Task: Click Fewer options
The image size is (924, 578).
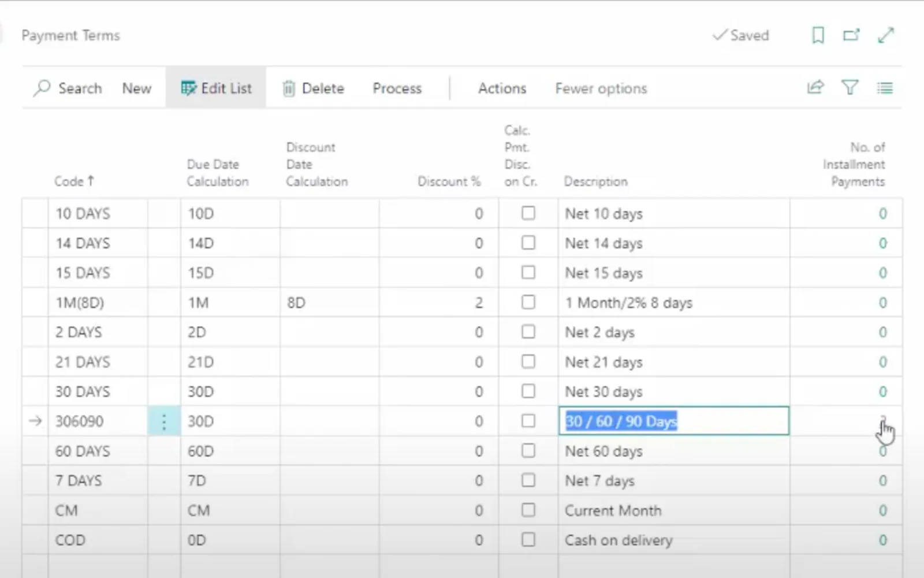Action: 601,88
